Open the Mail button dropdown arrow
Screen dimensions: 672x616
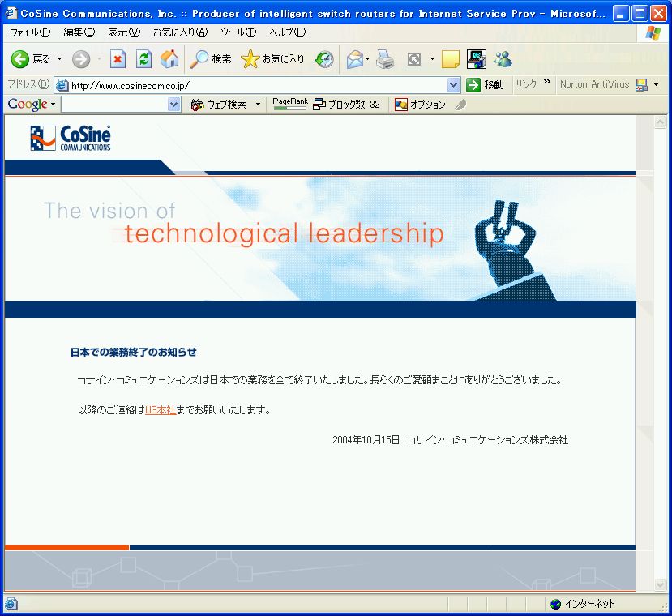(368, 58)
